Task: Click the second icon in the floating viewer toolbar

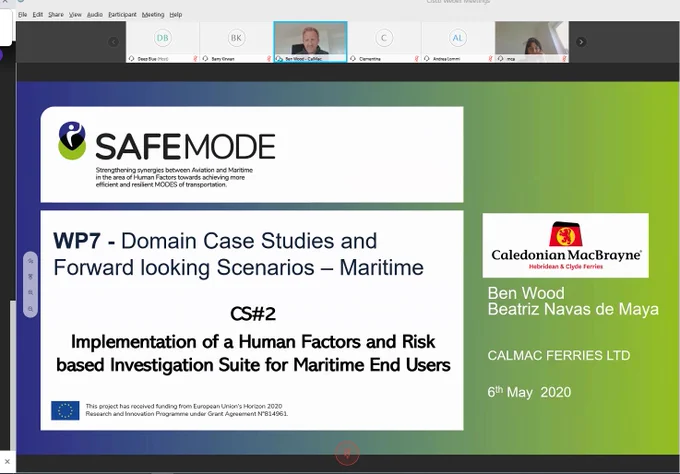Action: point(30,277)
